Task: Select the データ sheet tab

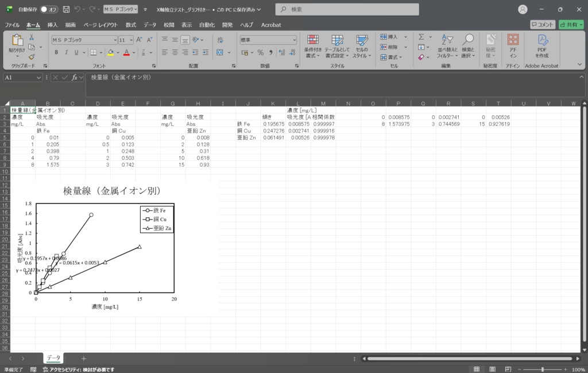Action: coord(53,358)
